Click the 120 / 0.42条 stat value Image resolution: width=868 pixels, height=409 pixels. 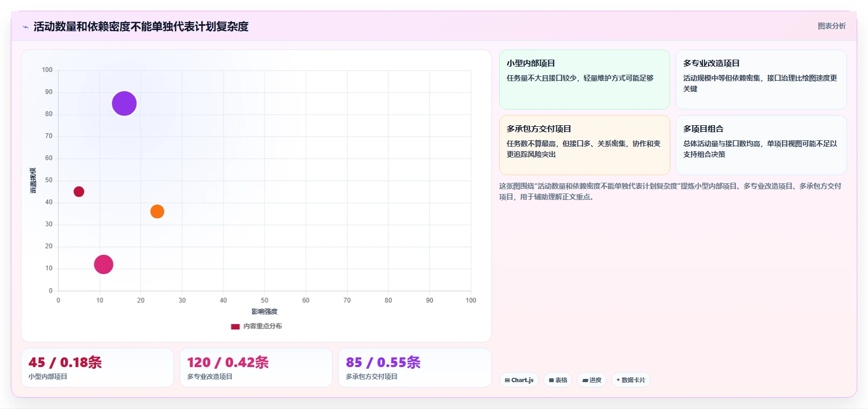(228, 362)
